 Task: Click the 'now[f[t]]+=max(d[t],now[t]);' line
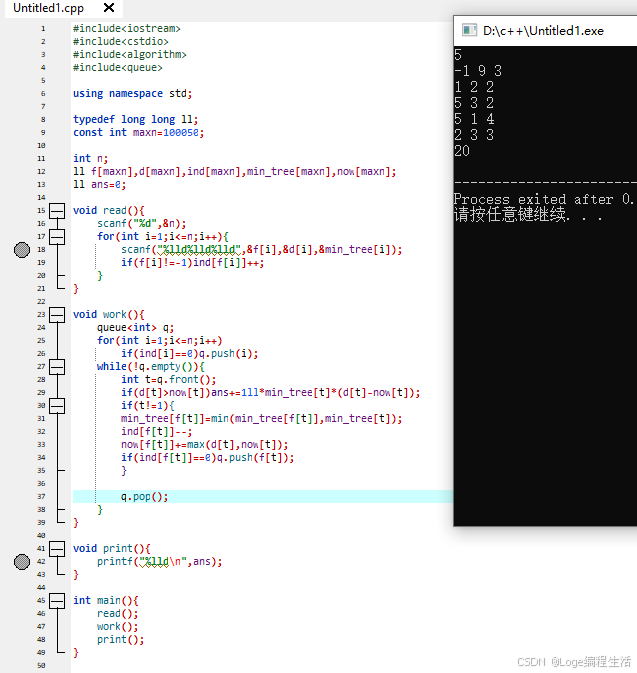(204, 445)
